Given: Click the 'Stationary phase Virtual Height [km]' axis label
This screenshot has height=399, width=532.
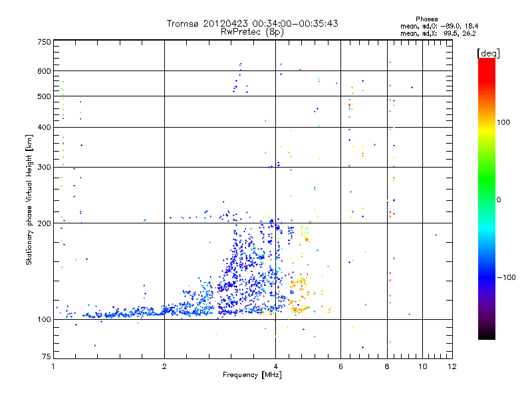Looking at the screenshot, I should (x=29, y=199).
